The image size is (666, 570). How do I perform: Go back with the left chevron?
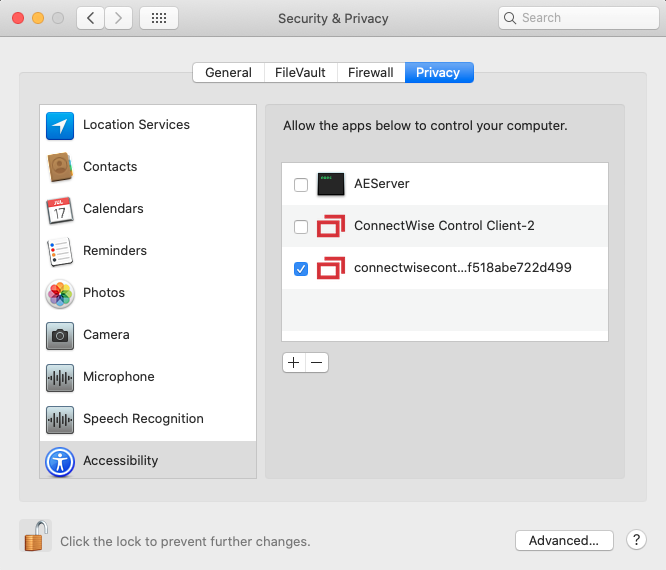(90, 18)
